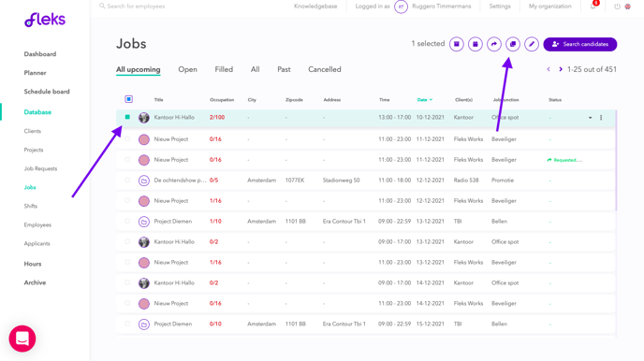Click the power logout icon in the top bar
Viewport: 644px width, 361px height.
(617, 7)
